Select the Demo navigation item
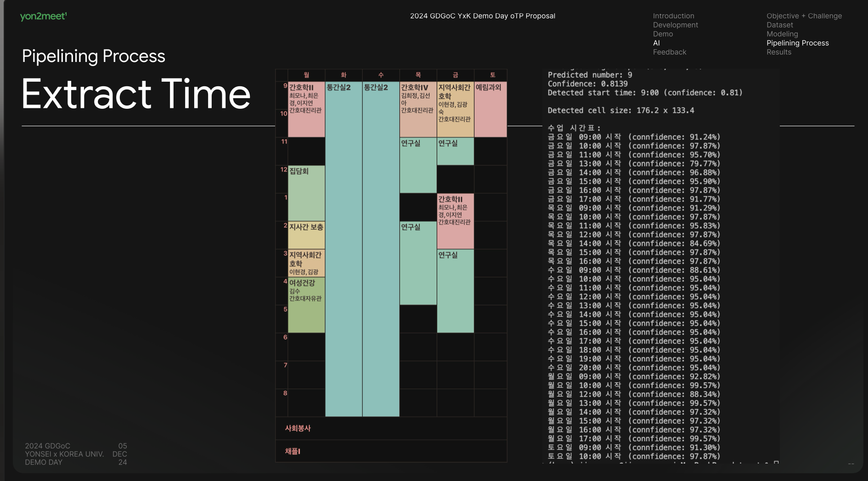The image size is (868, 481). pyautogui.click(x=663, y=34)
